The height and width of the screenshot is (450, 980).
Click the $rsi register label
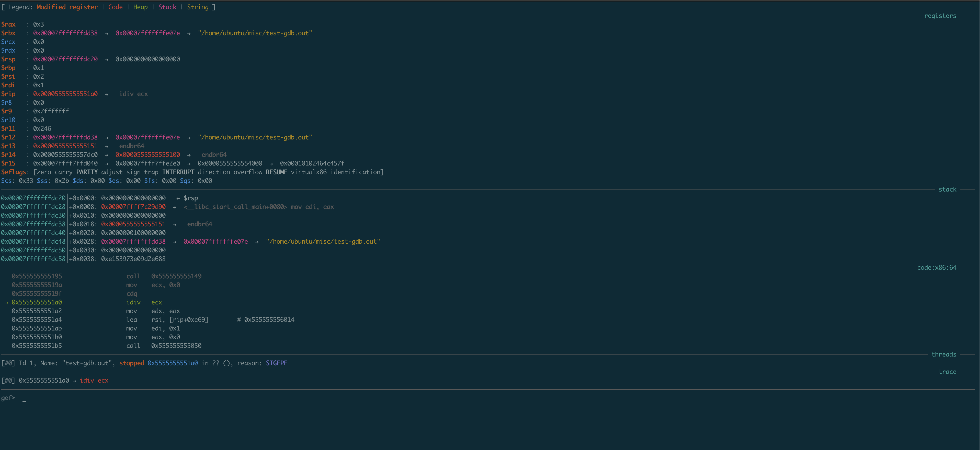tap(8, 76)
